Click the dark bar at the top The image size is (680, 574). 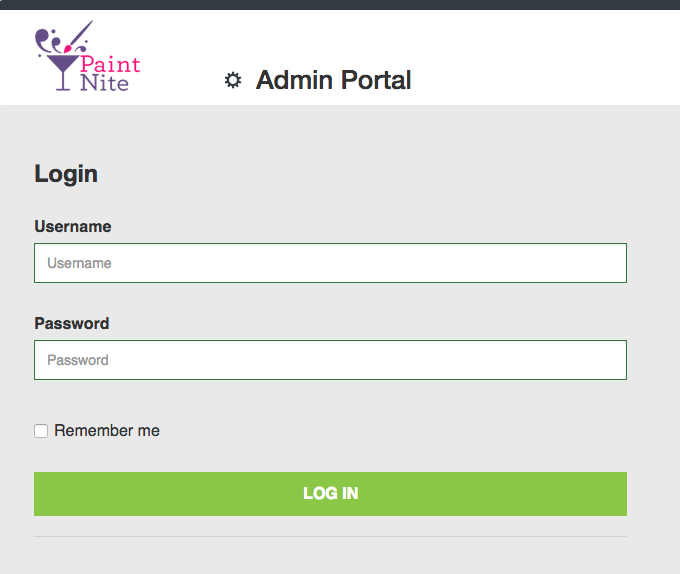point(340,4)
